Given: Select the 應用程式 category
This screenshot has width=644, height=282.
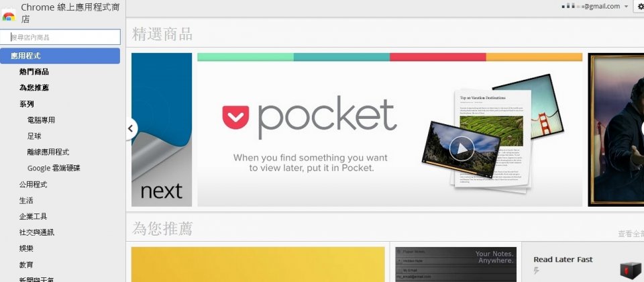Looking at the screenshot, I should point(60,56).
